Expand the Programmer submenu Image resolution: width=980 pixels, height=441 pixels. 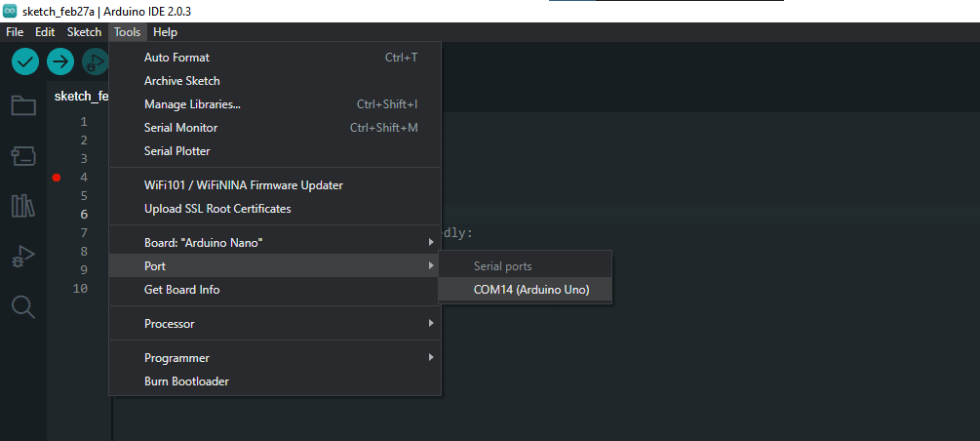(275, 358)
